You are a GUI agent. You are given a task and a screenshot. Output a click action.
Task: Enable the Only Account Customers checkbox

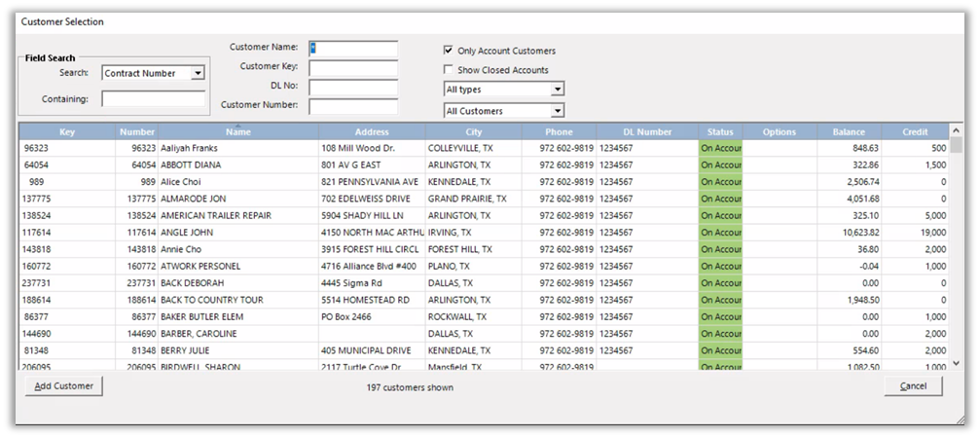(x=449, y=51)
